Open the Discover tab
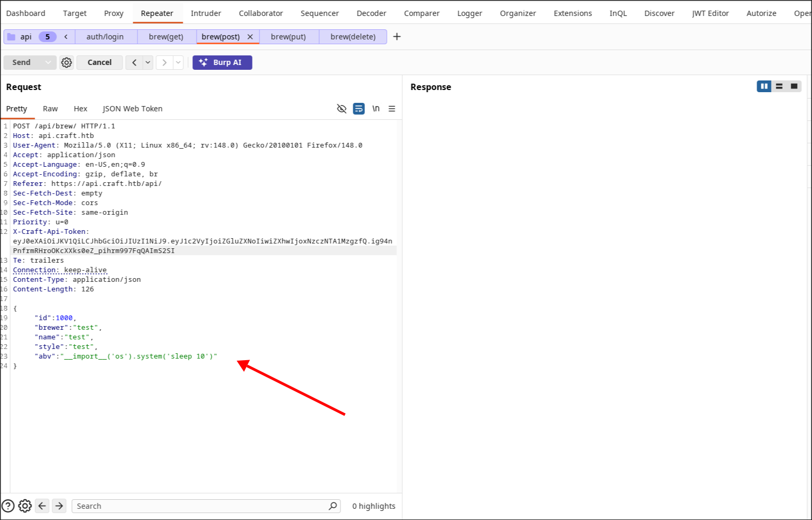 click(660, 13)
